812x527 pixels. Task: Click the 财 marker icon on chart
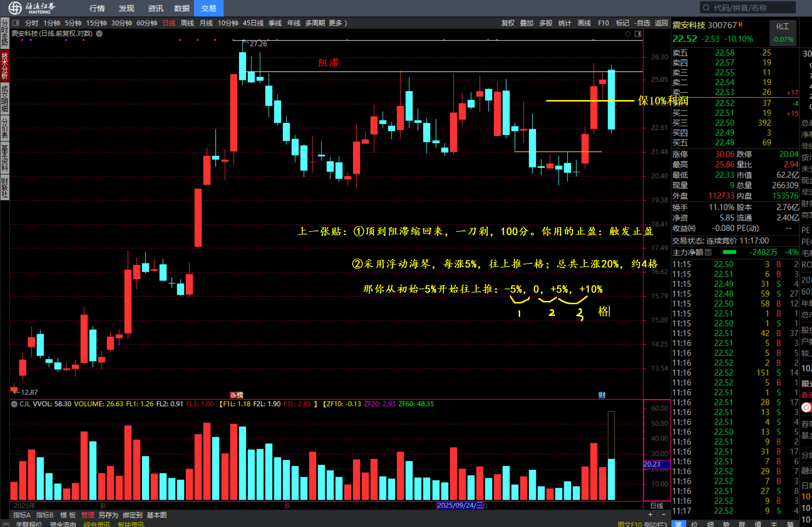click(602, 395)
